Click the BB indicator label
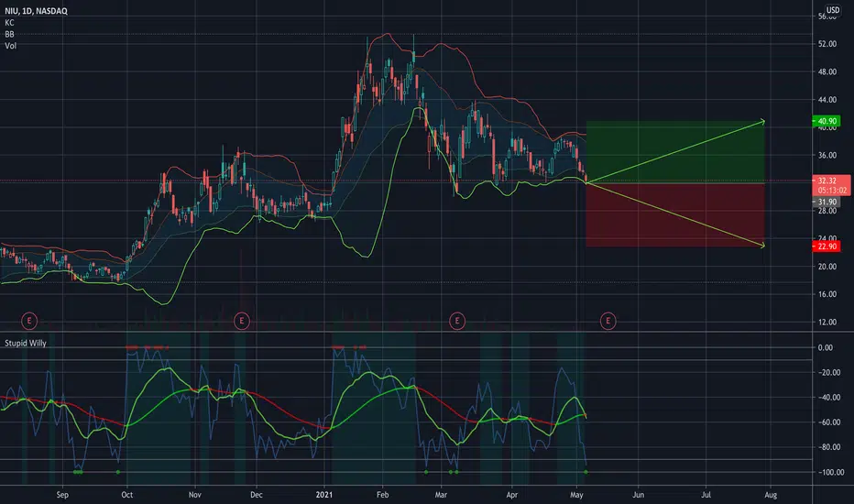The width and height of the screenshot is (854, 504). [9, 34]
